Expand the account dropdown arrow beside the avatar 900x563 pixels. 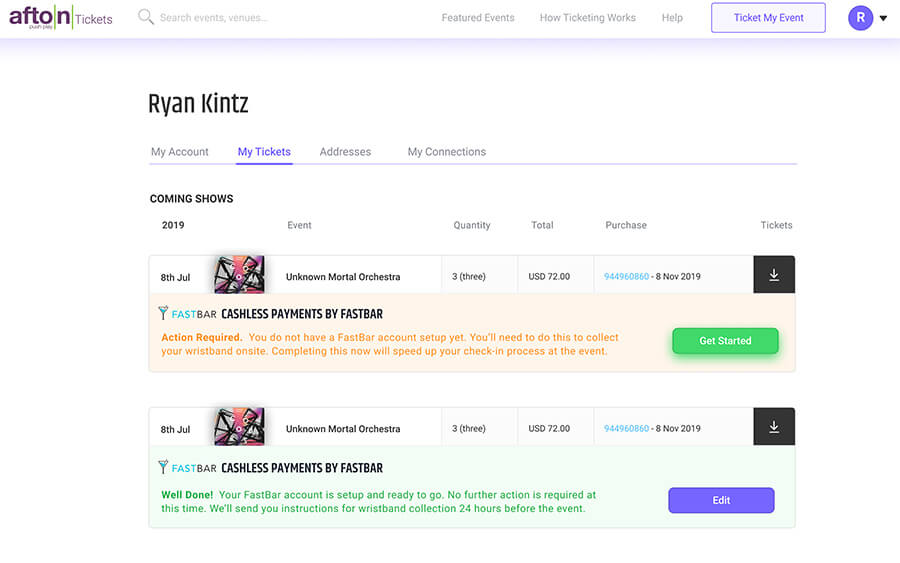tap(883, 18)
